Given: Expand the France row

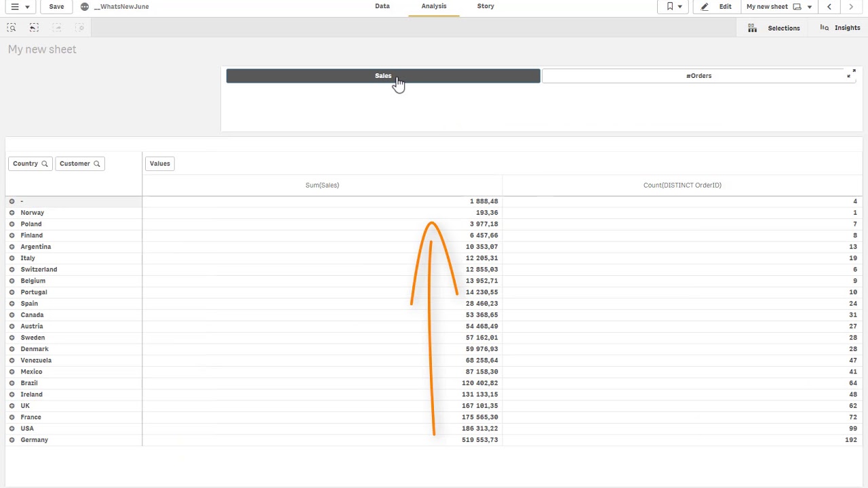Looking at the screenshot, I should (12, 417).
